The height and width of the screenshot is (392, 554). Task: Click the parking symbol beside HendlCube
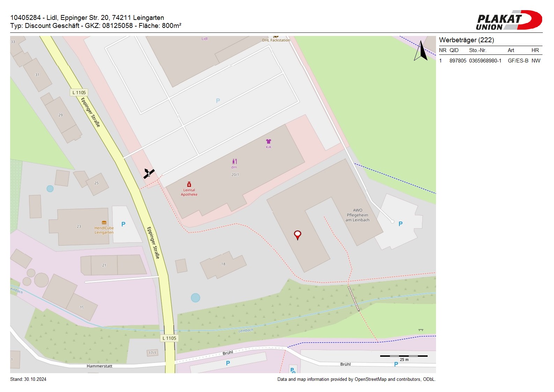coord(123,224)
